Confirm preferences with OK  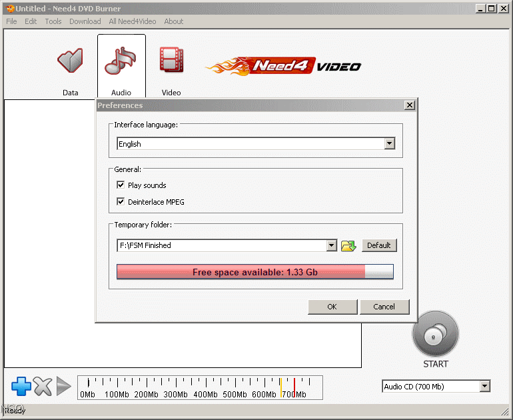(x=332, y=307)
